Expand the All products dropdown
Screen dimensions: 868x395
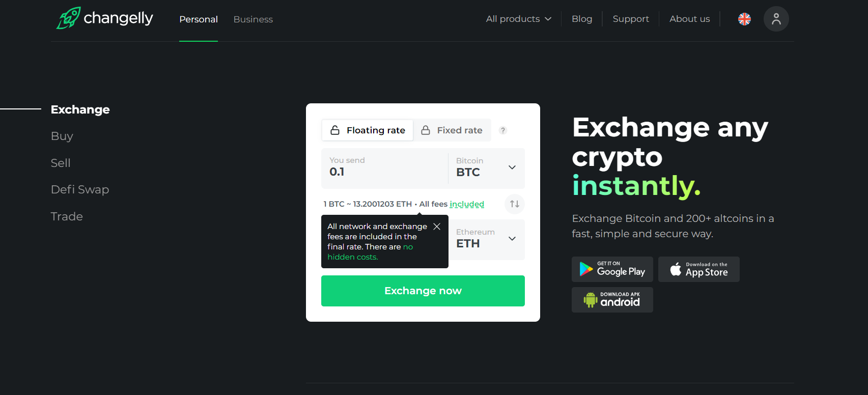tap(518, 19)
